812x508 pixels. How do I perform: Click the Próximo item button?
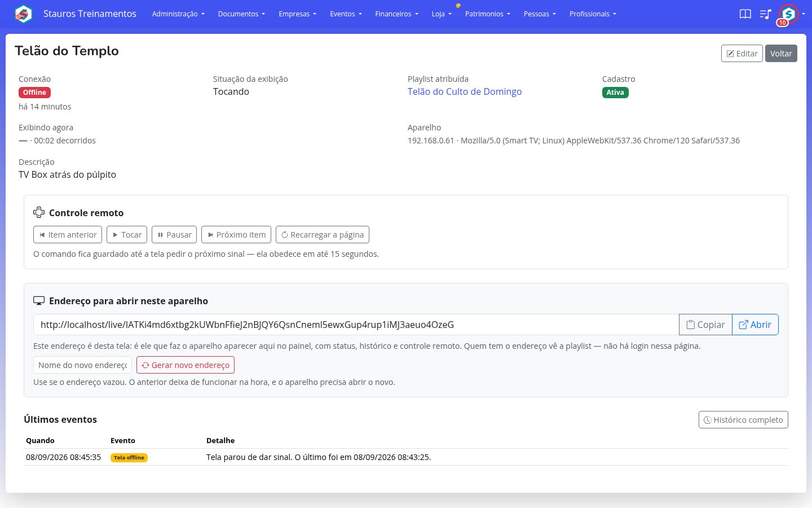(x=236, y=235)
